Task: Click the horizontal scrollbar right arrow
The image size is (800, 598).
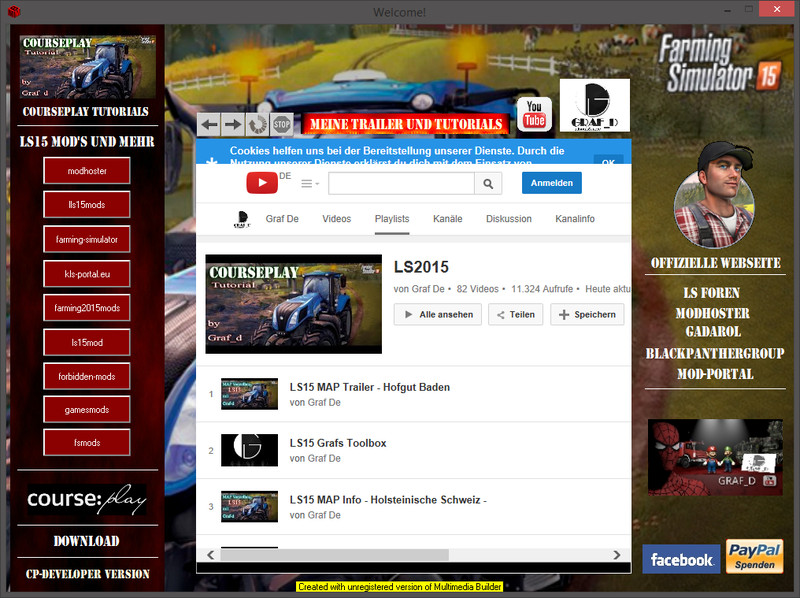Action: coord(621,554)
